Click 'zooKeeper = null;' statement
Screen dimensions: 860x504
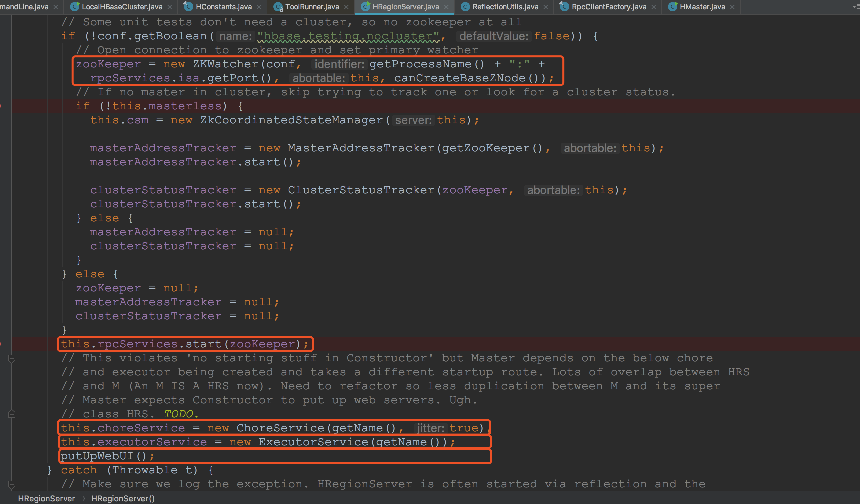(137, 288)
